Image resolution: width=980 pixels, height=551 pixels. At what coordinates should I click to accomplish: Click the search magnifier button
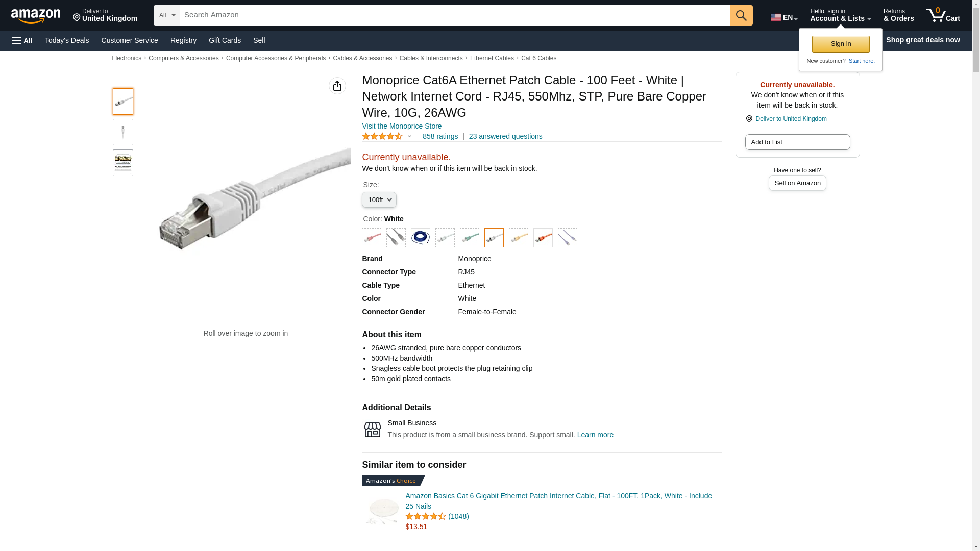741,15
